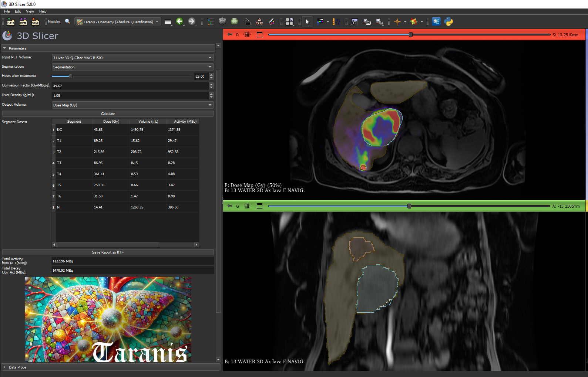Click the ruler markups toolbar icon
This screenshot has width=588, height=377.
(x=336, y=21)
